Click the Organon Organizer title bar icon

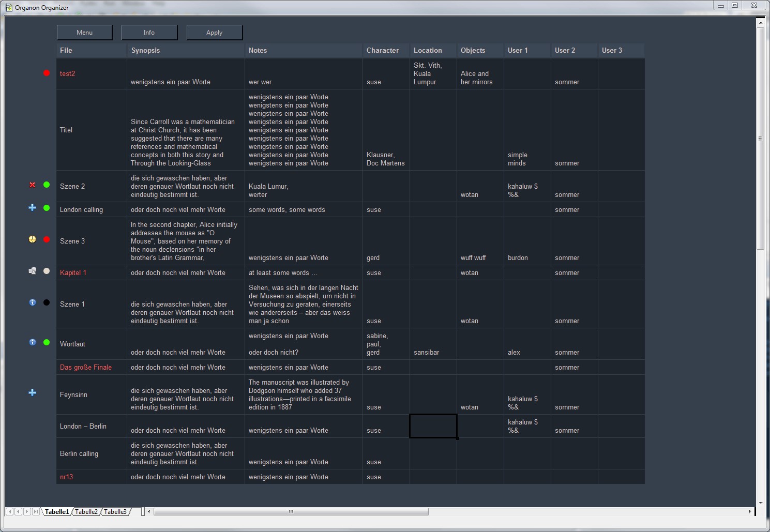click(9, 7)
